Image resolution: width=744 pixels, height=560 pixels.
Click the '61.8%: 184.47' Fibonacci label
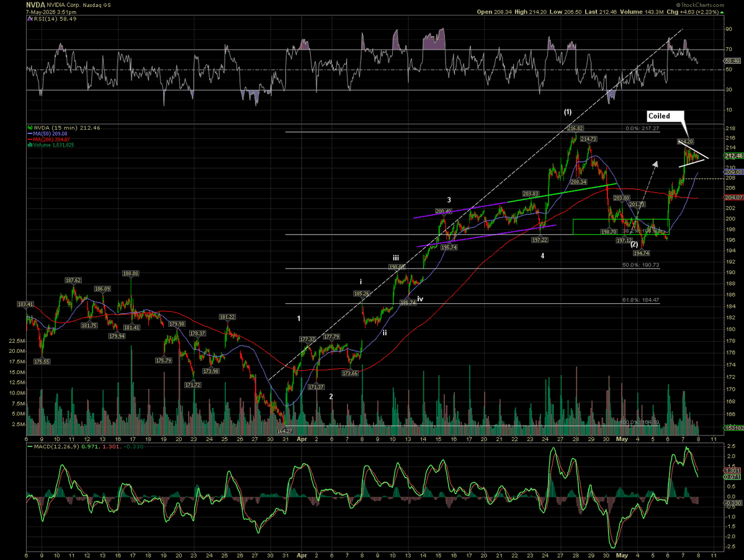click(x=641, y=300)
